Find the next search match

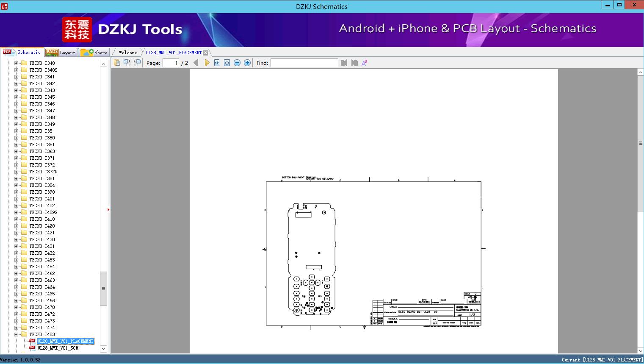pos(354,63)
